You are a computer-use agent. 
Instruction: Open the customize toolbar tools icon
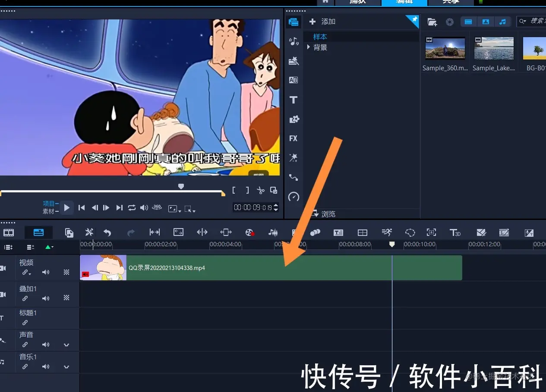[x=89, y=232]
